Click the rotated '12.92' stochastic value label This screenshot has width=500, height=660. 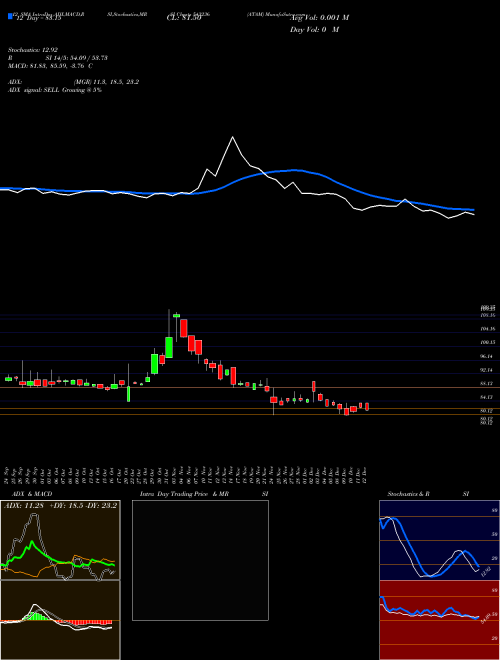tap(486, 571)
